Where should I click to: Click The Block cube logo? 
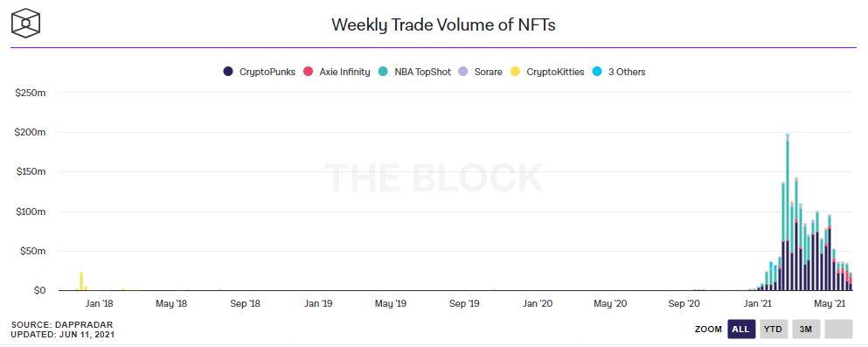pyautogui.click(x=26, y=24)
